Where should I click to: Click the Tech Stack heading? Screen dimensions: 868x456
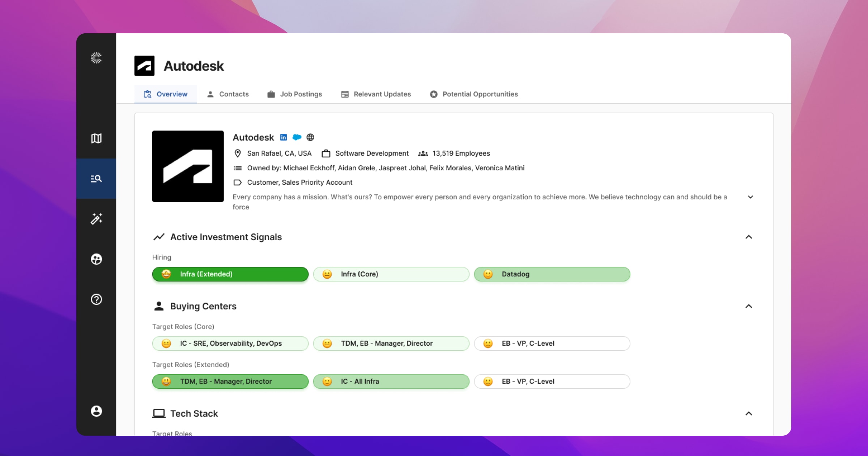194,414
